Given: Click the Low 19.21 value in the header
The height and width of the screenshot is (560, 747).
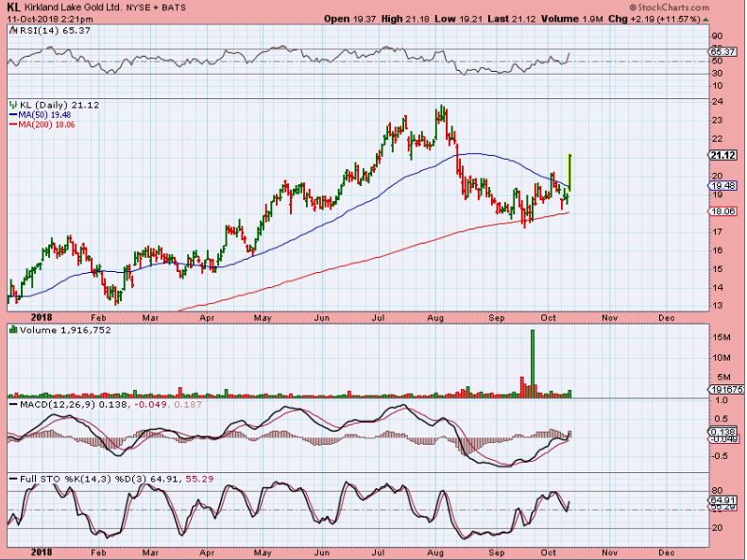Looking at the screenshot, I should 459,19.
